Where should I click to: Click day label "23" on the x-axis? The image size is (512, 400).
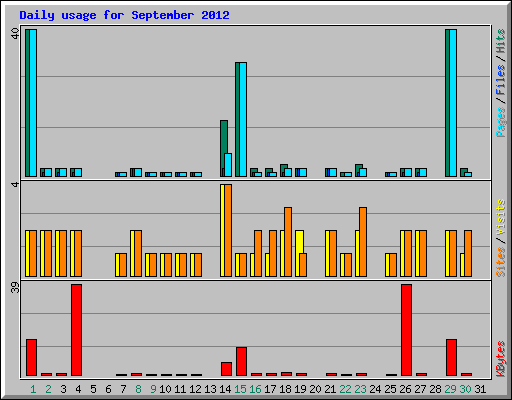click(360, 389)
